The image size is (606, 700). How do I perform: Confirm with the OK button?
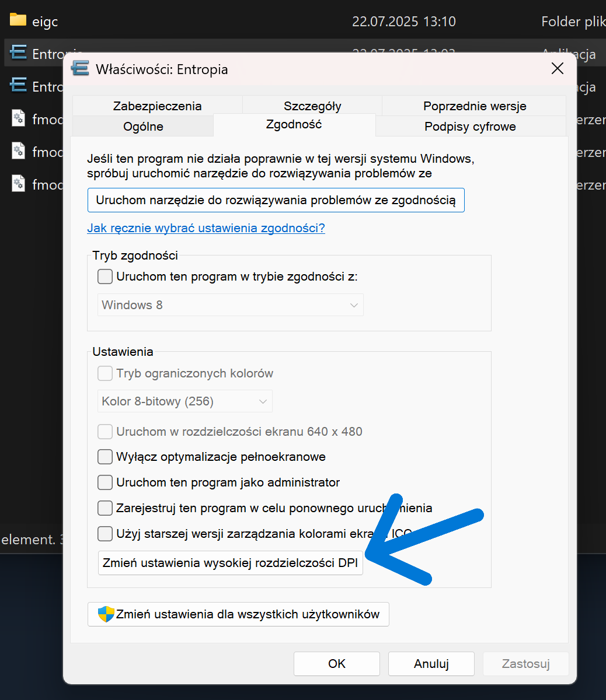pos(337,664)
